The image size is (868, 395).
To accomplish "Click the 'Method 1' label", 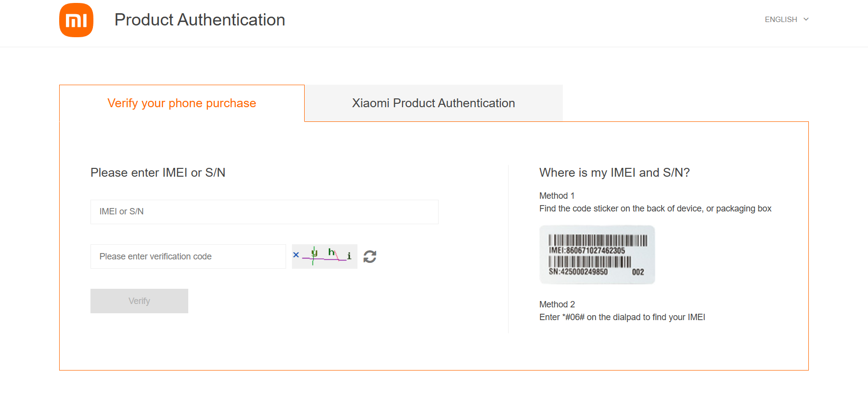I will click(557, 196).
